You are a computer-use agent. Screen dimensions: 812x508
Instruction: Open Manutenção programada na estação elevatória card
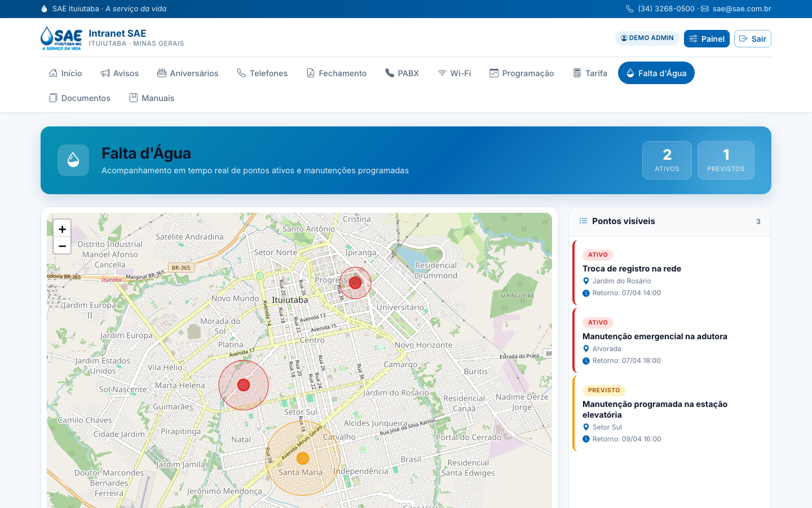tap(670, 413)
